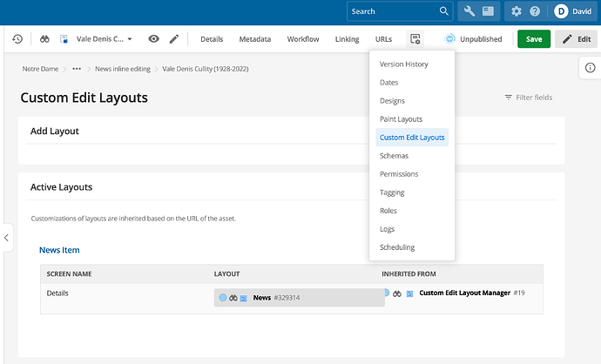Click the Notre Dame breadcrumb
Viewport: 601px width, 364px height.
pyautogui.click(x=40, y=69)
